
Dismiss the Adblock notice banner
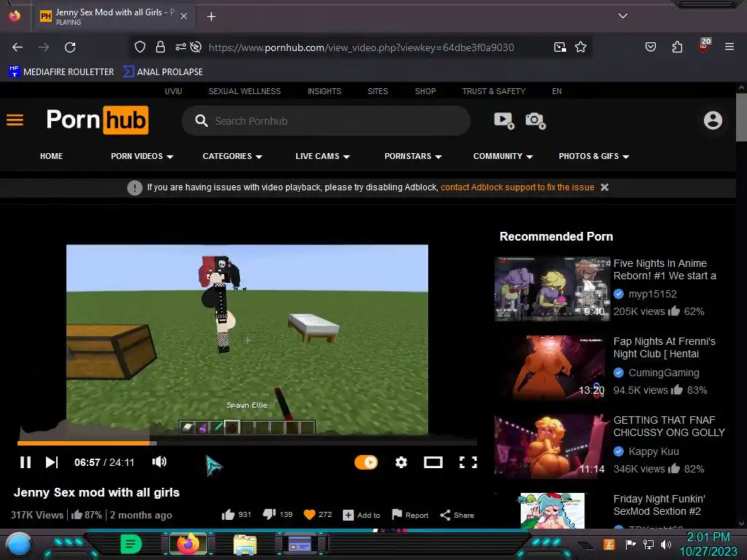(605, 187)
